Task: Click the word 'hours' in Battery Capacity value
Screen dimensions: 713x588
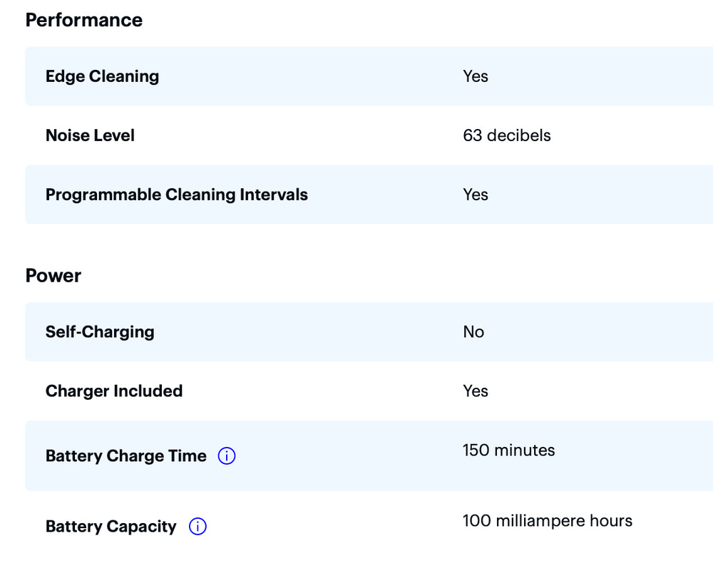Action: [x=610, y=521]
